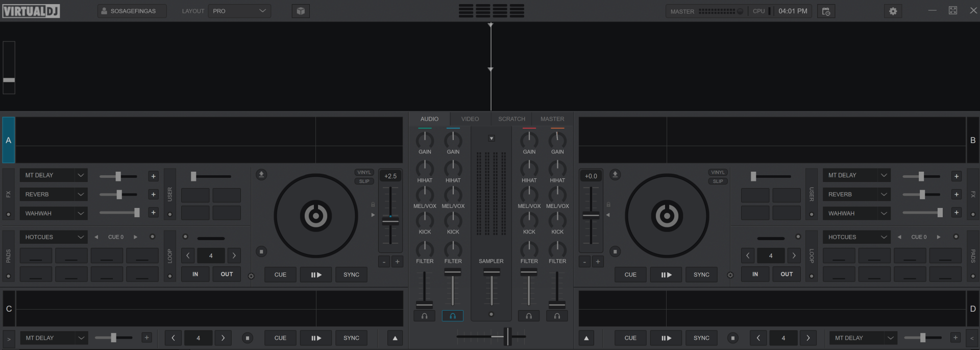Screen dimensions: 980x350
Task: Click the clock icon beside the time display
Action: 826,11
